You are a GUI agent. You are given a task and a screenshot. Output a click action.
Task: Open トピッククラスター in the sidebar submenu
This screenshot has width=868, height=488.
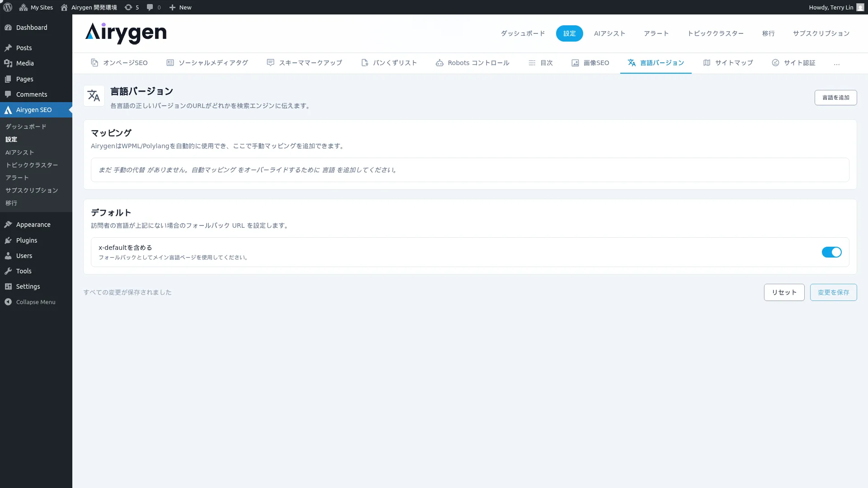(32, 165)
